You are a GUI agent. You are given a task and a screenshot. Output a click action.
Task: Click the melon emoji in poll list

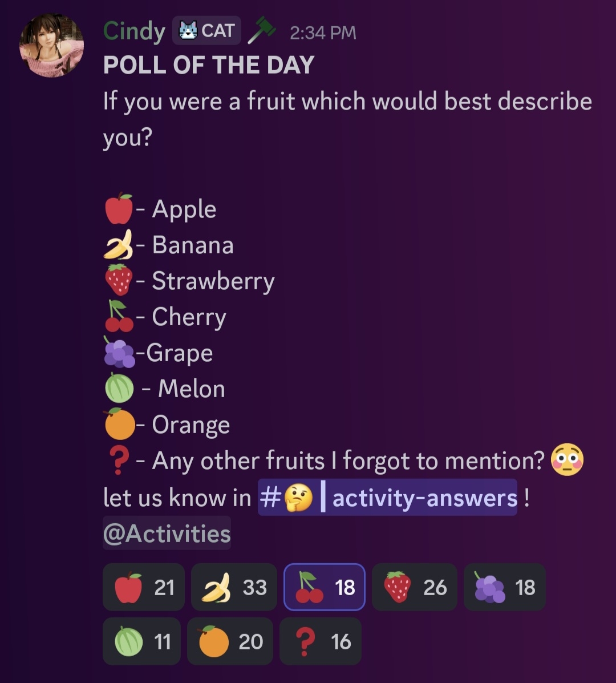(x=119, y=389)
